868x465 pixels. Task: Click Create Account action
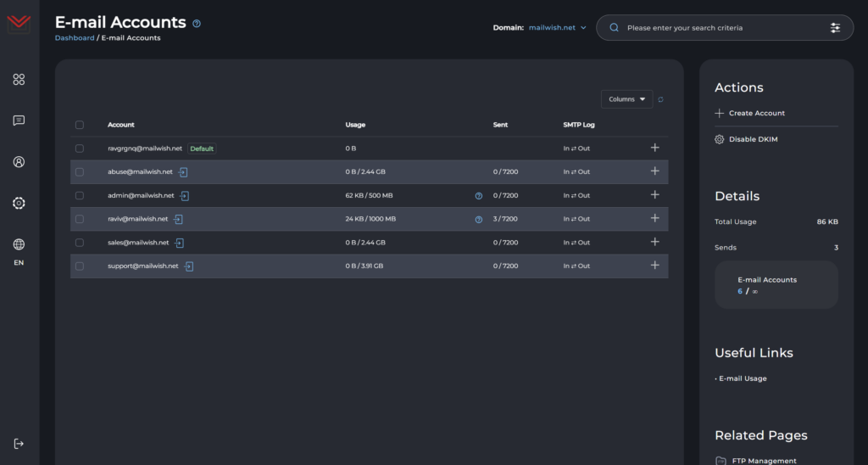coord(756,113)
